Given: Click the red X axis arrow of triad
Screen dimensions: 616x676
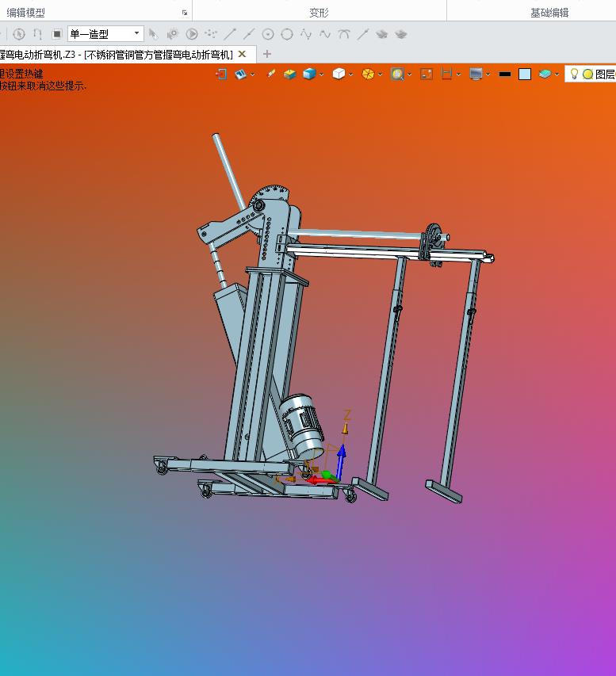Looking at the screenshot, I should [x=317, y=479].
